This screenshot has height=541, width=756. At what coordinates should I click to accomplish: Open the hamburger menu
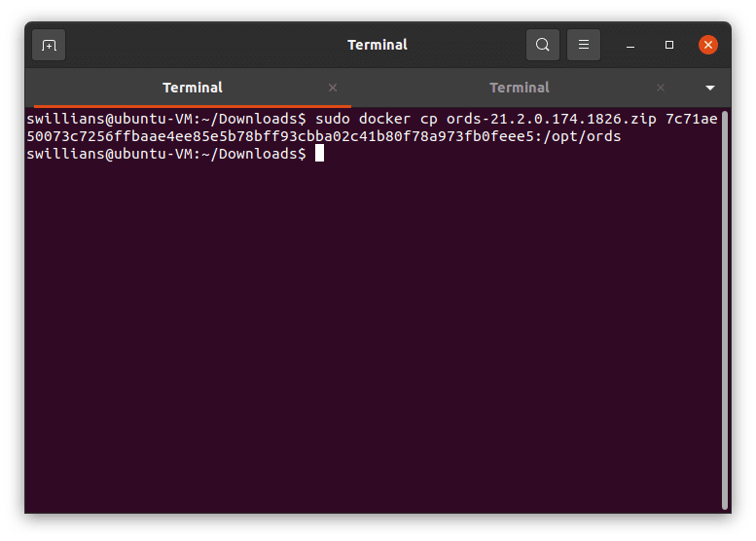[584, 45]
